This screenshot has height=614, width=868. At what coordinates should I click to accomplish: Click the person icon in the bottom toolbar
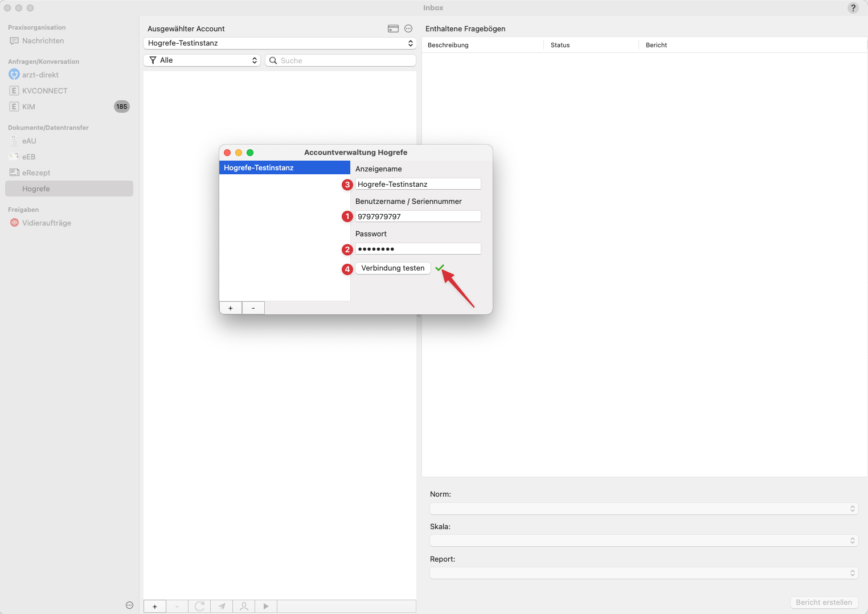click(x=244, y=607)
